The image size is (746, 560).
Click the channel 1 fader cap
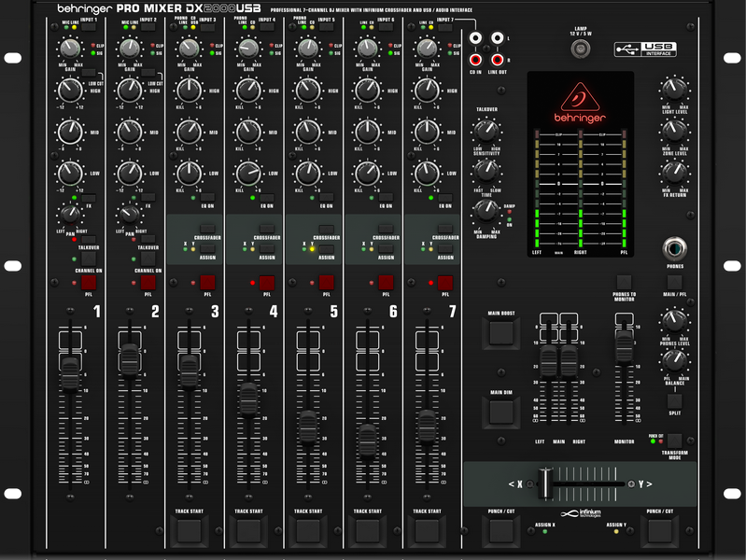point(70,374)
